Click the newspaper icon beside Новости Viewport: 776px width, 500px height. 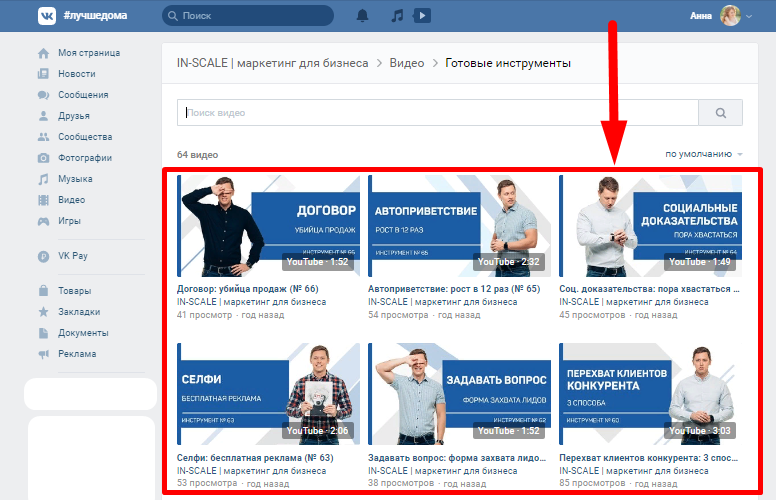[44, 74]
